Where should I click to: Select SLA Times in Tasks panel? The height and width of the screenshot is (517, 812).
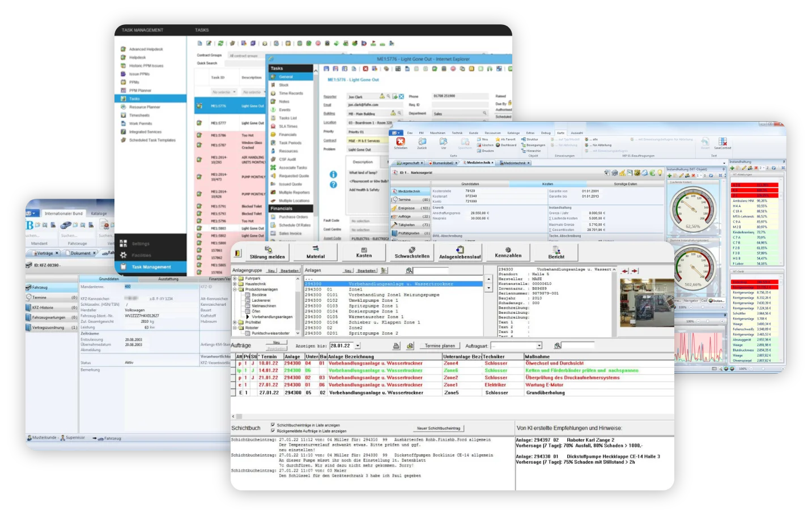point(288,126)
